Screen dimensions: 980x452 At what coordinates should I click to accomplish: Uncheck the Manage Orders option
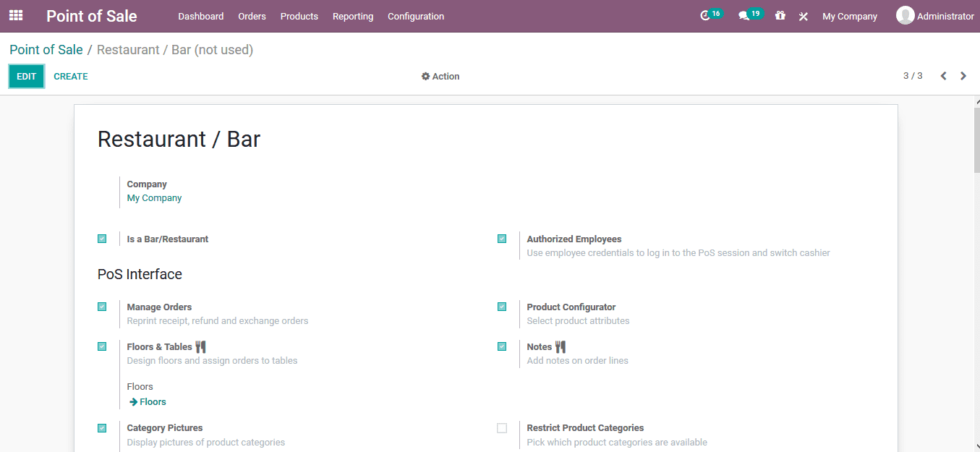pyautogui.click(x=102, y=306)
